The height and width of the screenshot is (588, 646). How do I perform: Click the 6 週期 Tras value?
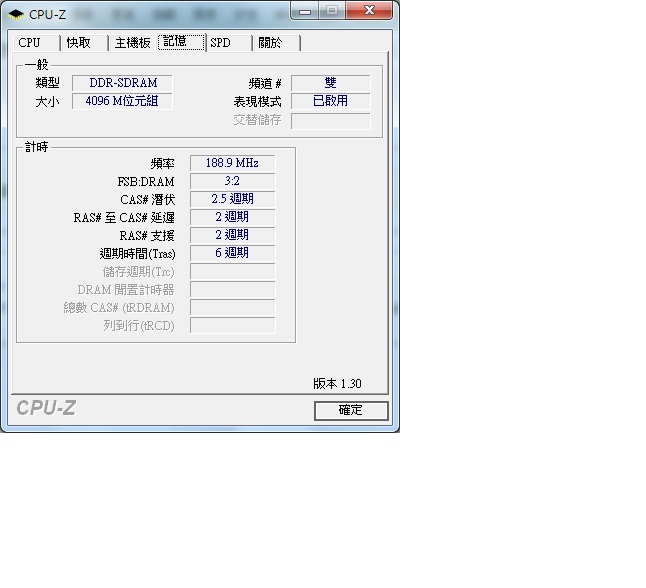coord(232,253)
